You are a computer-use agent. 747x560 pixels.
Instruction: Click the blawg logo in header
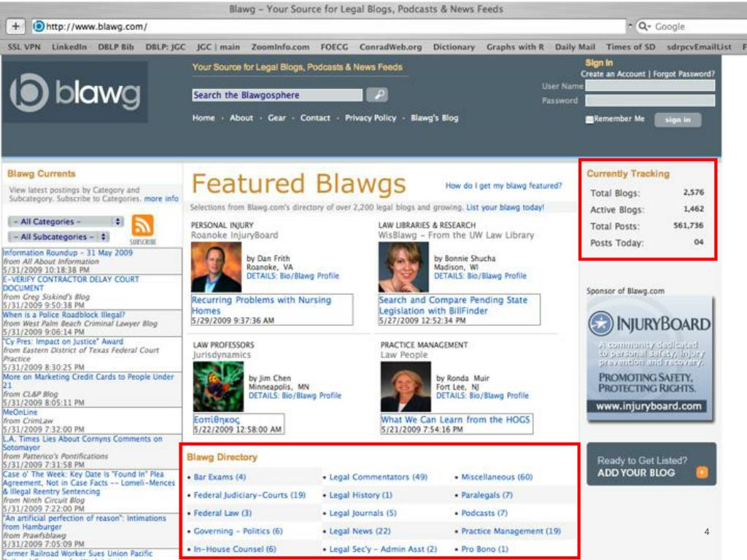75,93
